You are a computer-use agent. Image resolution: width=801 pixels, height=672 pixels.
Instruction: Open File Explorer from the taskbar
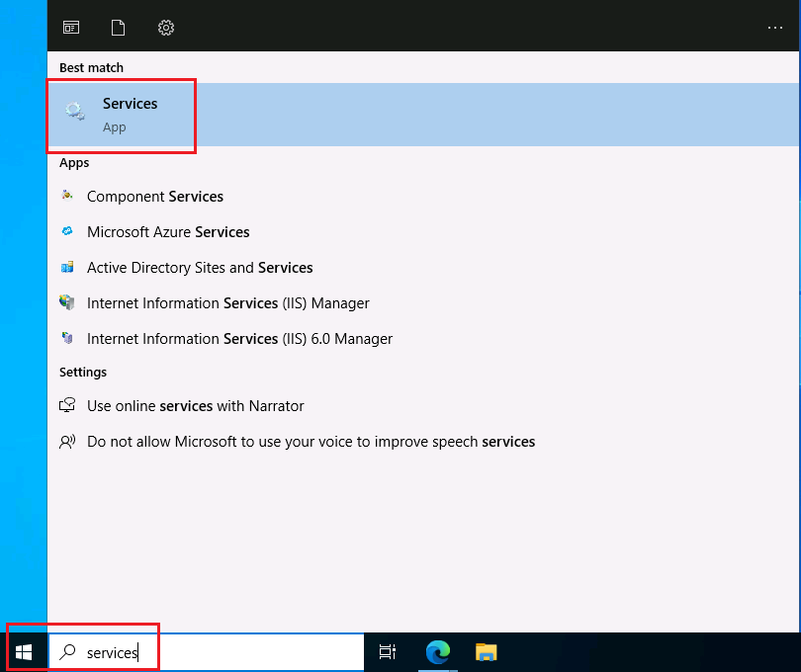(x=486, y=652)
